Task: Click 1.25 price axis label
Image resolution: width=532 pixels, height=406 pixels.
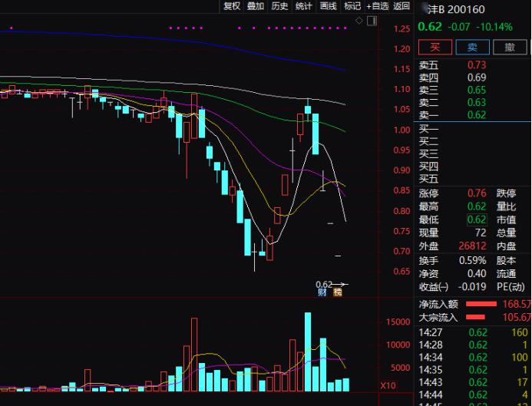Action: (x=402, y=29)
